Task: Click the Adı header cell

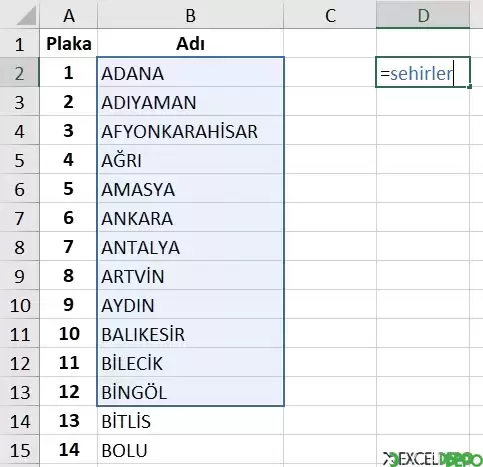Action: (190, 43)
